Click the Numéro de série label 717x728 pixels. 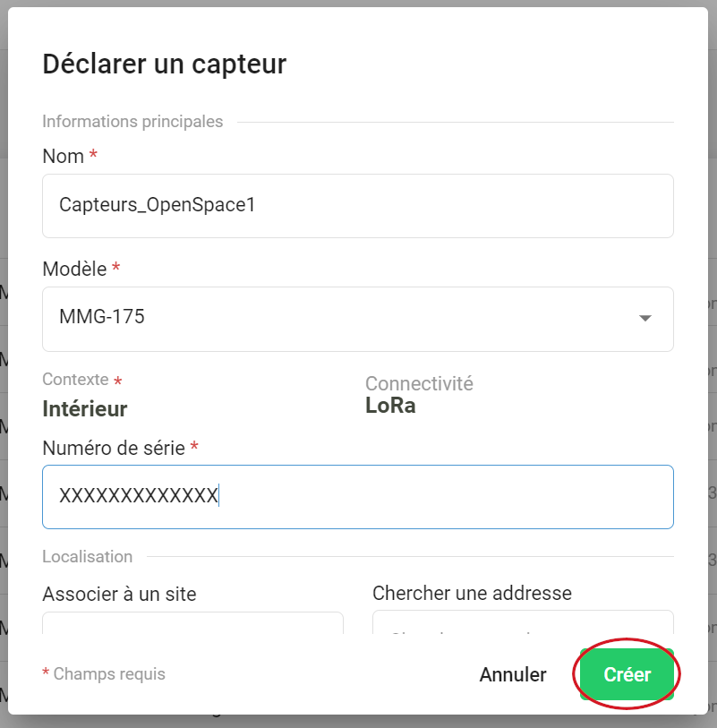(x=114, y=447)
